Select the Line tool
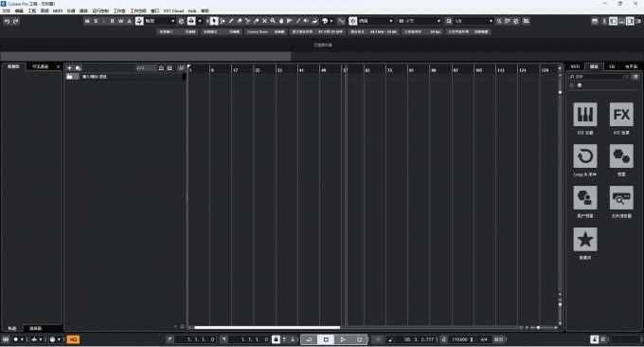The image size is (644, 347). (x=298, y=21)
